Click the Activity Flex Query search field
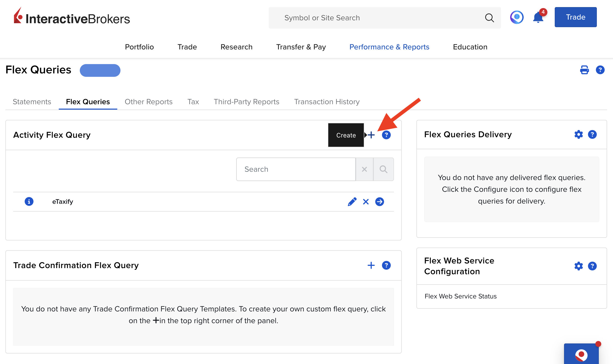Image resolution: width=613 pixels, height=364 pixels. 296,169
